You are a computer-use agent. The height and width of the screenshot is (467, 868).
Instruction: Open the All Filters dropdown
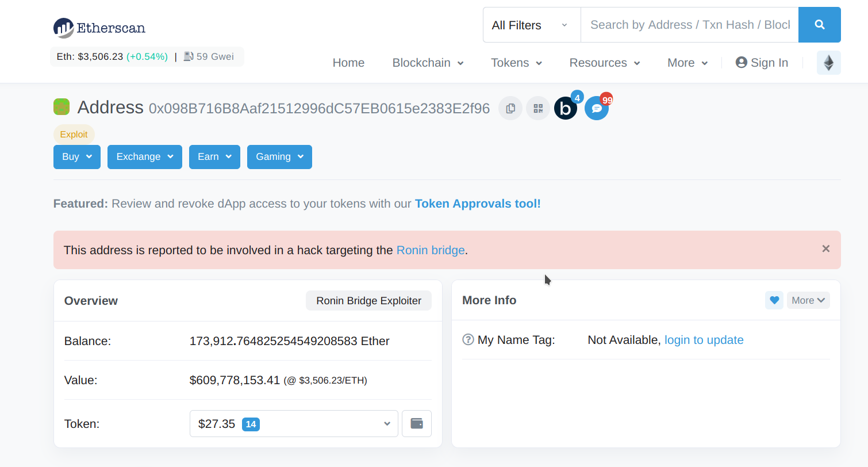[532, 25]
